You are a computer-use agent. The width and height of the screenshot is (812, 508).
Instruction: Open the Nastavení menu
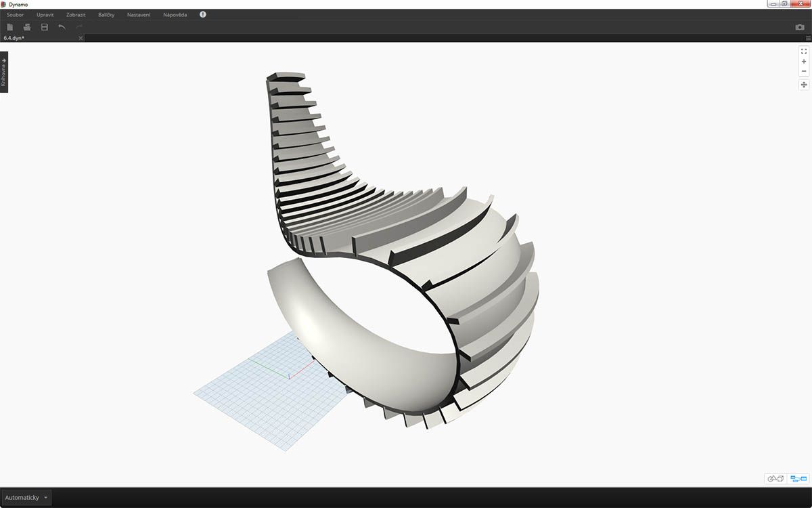[x=139, y=14]
